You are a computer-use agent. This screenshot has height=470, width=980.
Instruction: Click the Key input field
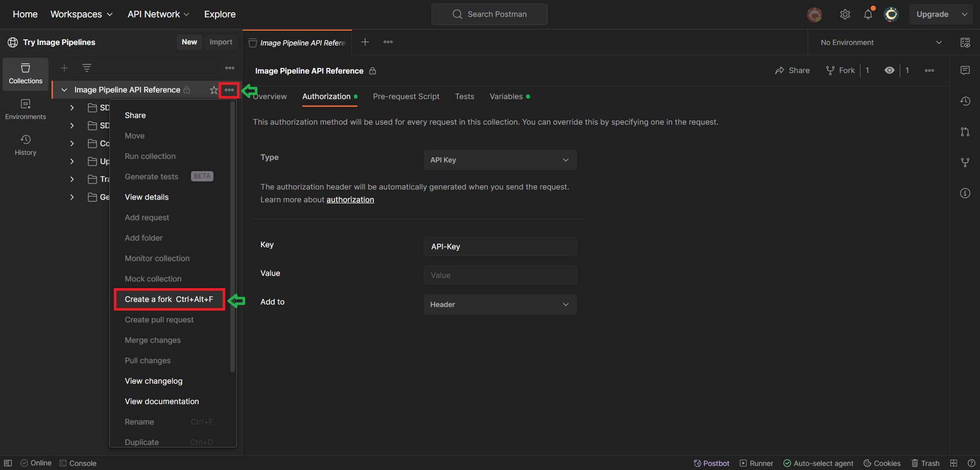500,246
